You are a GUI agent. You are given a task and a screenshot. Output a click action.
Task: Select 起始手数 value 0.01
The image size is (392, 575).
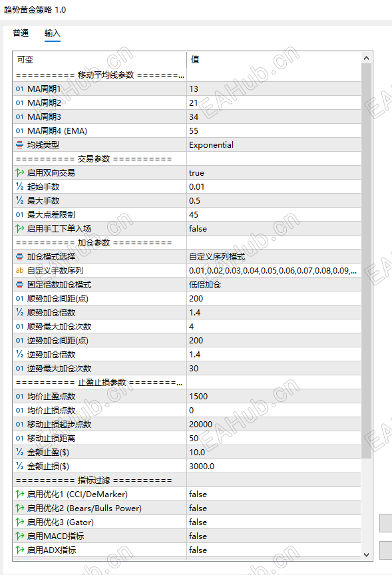(274, 186)
